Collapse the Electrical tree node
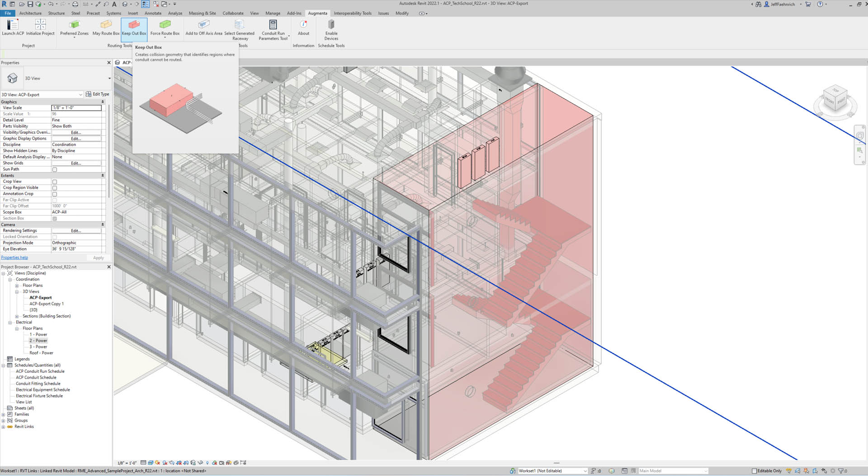This screenshot has width=868, height=476. point(10,323)
